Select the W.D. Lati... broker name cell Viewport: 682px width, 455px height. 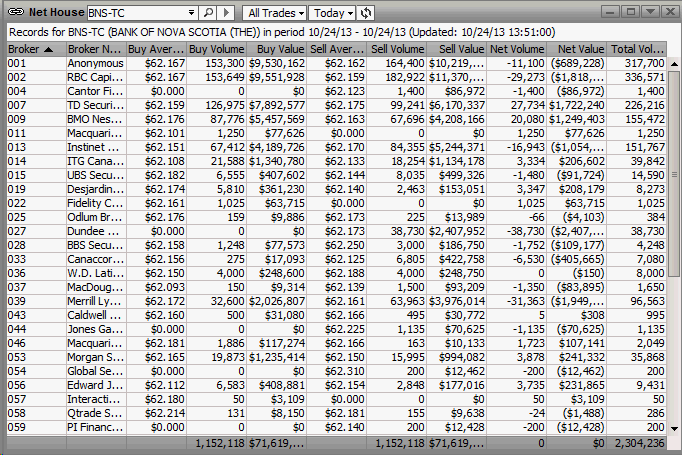[x=95, y=273]
